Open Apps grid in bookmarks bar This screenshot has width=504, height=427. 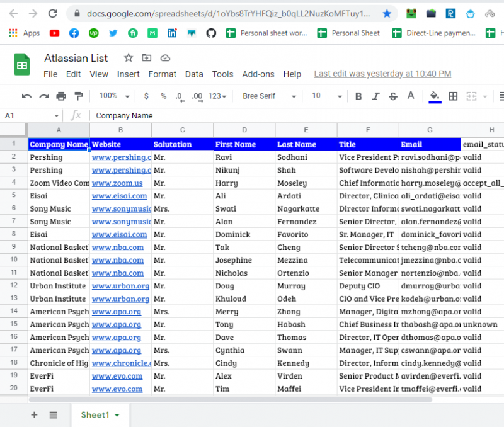(x=24, y=33)
